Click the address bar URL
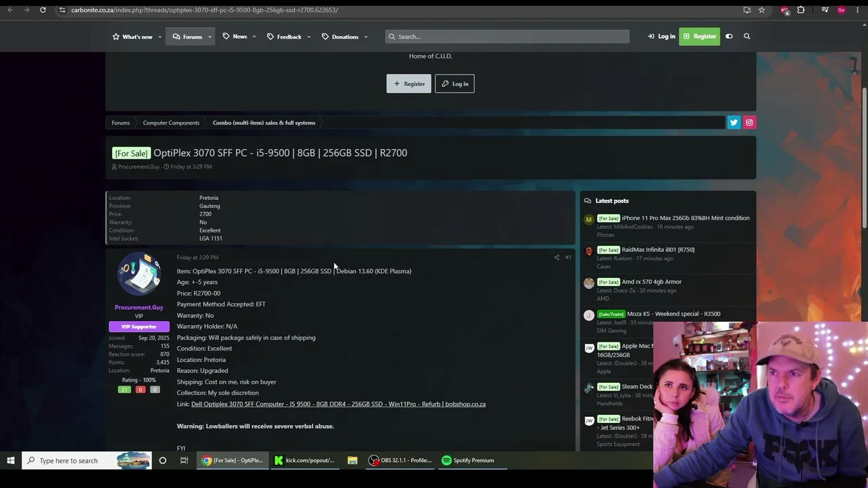Image resolution: width=868 pixels, height=488 pixels. (x=204, y=10)
